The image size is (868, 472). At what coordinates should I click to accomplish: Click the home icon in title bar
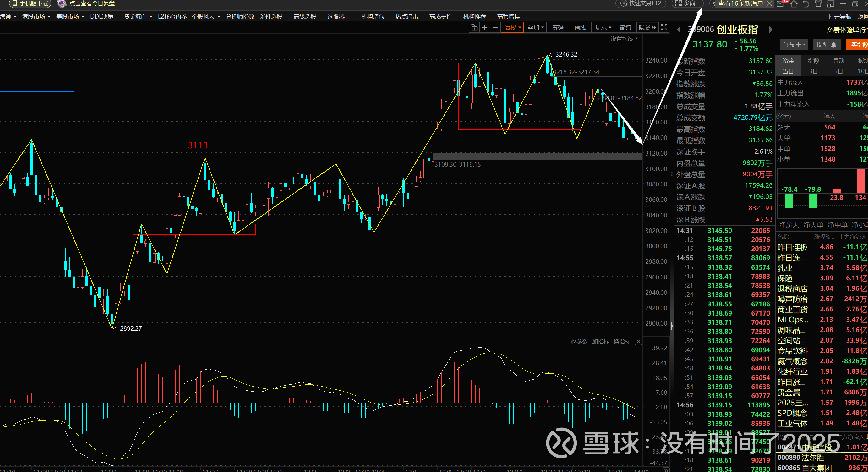click(x=794, y=4)
